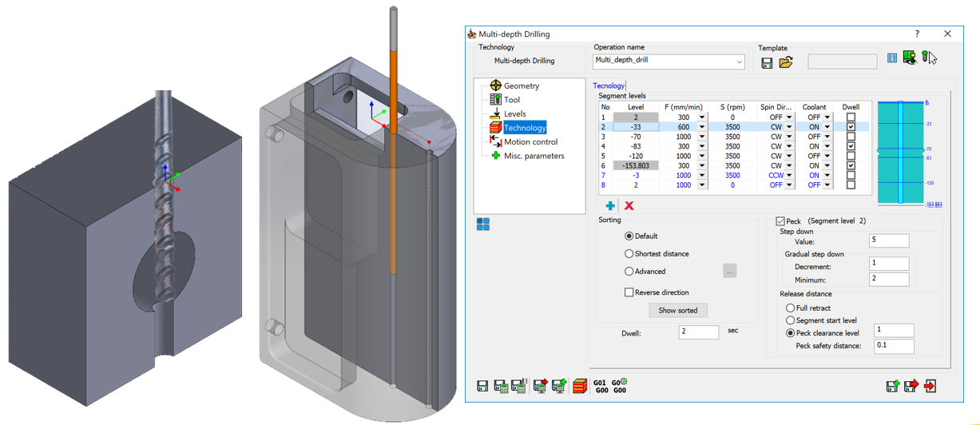Enable the Reverse direction checkbox

629,292
